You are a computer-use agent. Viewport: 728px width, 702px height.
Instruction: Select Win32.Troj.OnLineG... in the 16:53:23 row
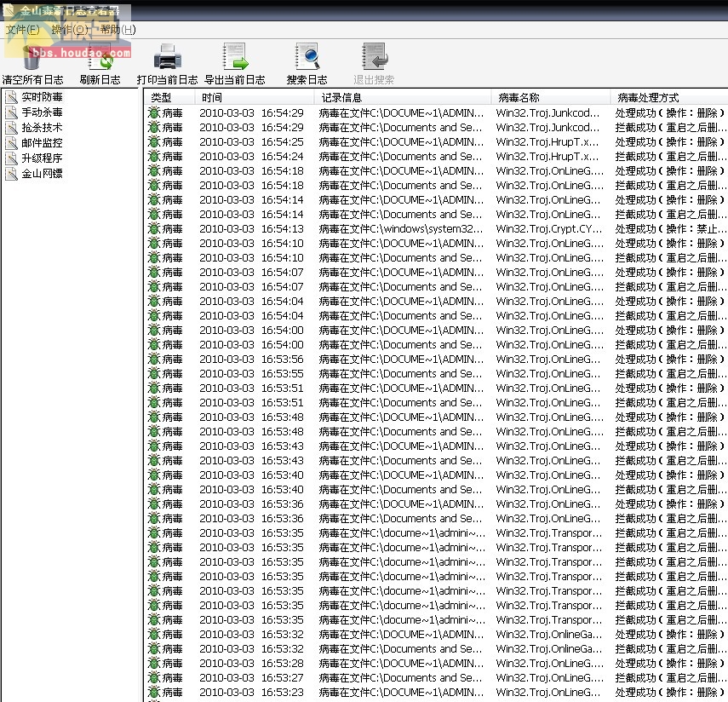point(548,693)
